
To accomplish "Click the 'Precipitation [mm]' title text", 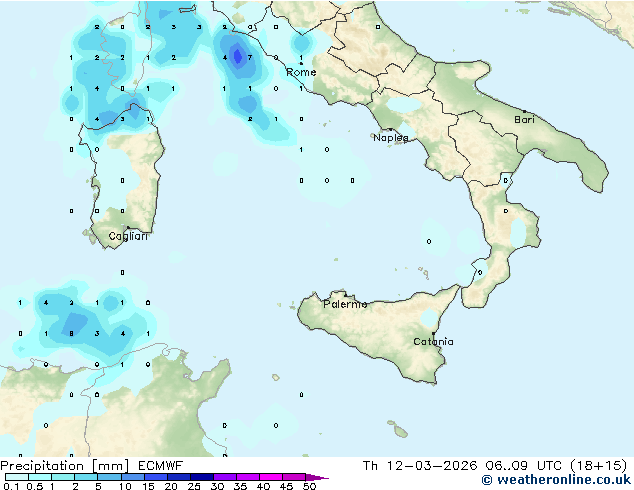I will point(64,466).
